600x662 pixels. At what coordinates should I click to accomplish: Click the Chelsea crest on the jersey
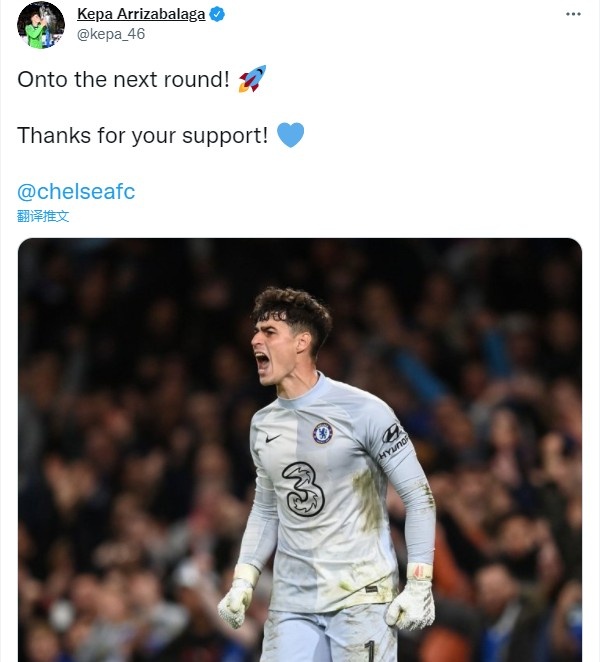pos(322,433)
